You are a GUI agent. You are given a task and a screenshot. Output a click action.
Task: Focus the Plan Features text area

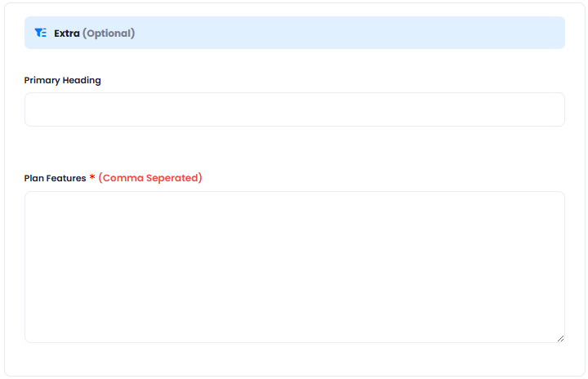point(294,267)
